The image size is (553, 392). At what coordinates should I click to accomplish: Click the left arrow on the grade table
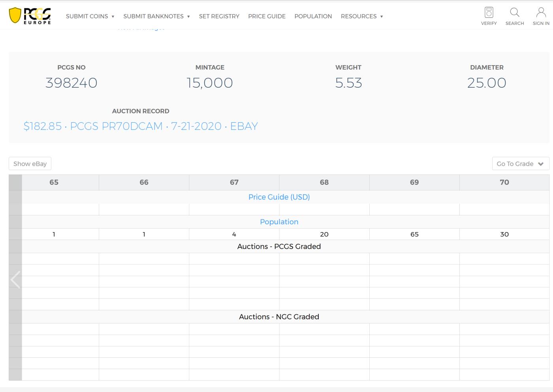(15, 279)
